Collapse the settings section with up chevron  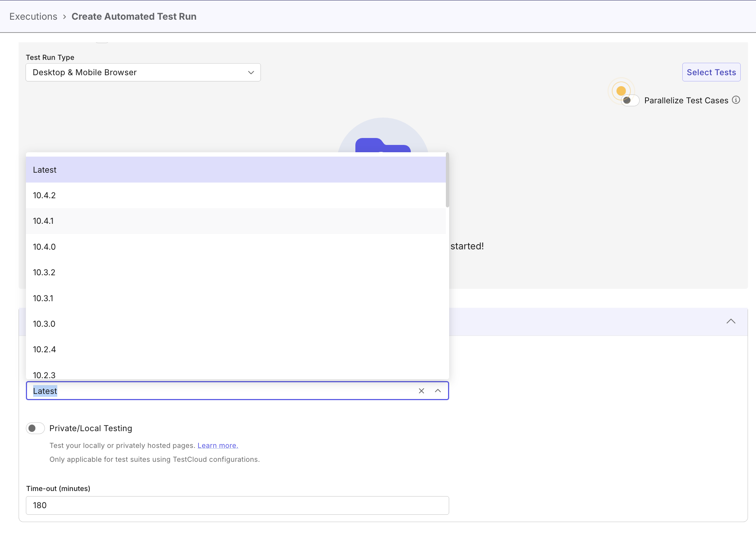coord(730,321)
